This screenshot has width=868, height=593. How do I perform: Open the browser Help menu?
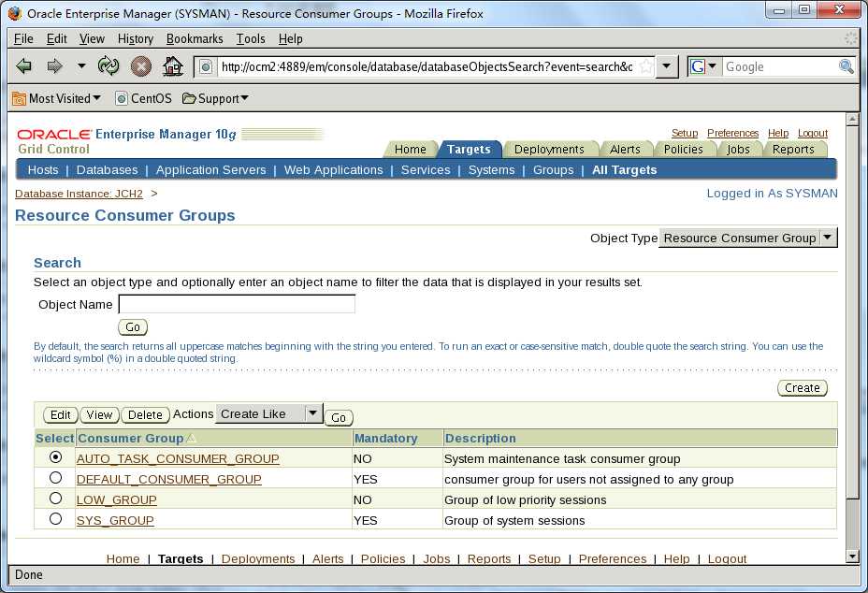point(290,38)
